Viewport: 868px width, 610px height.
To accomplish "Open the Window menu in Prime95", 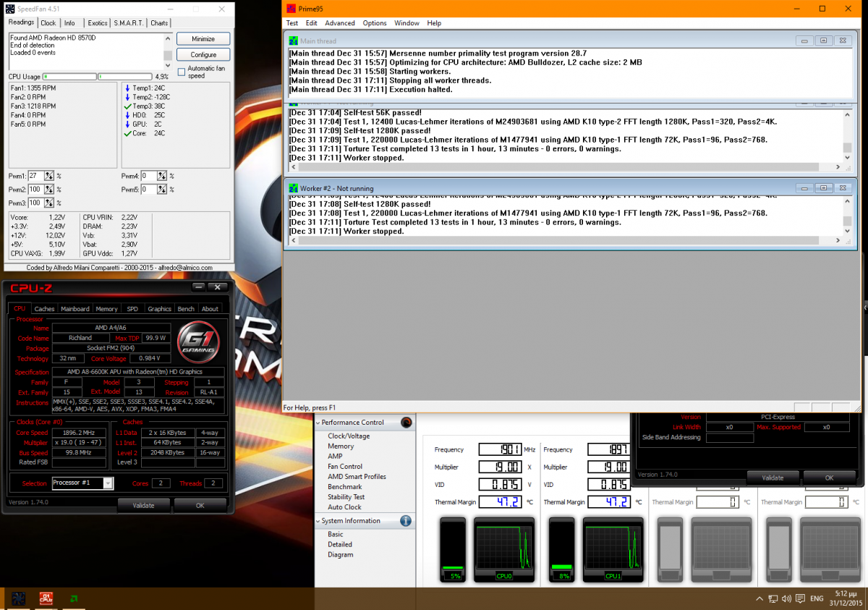I will 407,23.
